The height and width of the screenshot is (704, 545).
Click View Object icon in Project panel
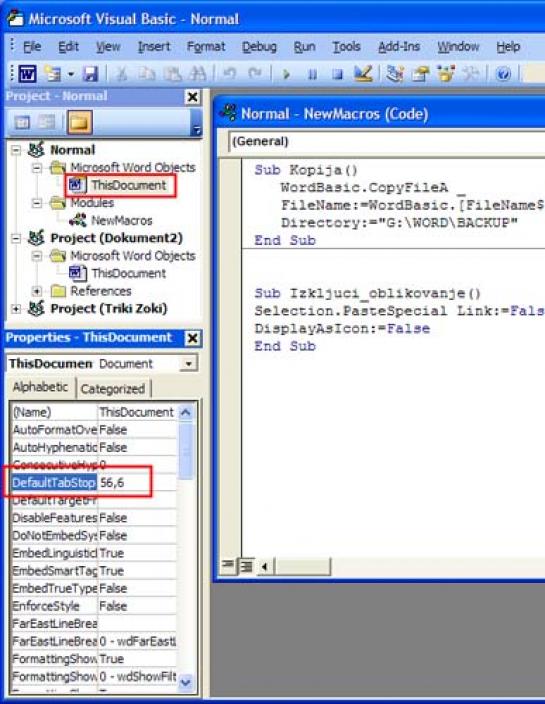[46, 122]
